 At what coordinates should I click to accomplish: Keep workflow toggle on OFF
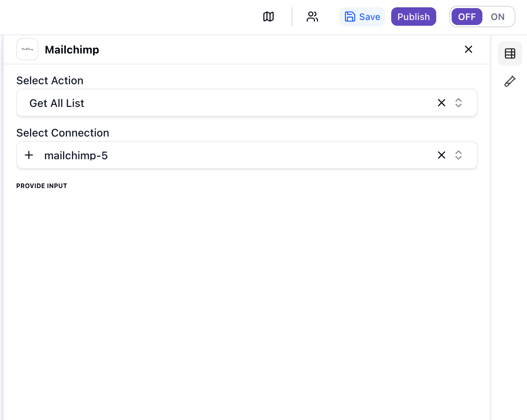467,17
